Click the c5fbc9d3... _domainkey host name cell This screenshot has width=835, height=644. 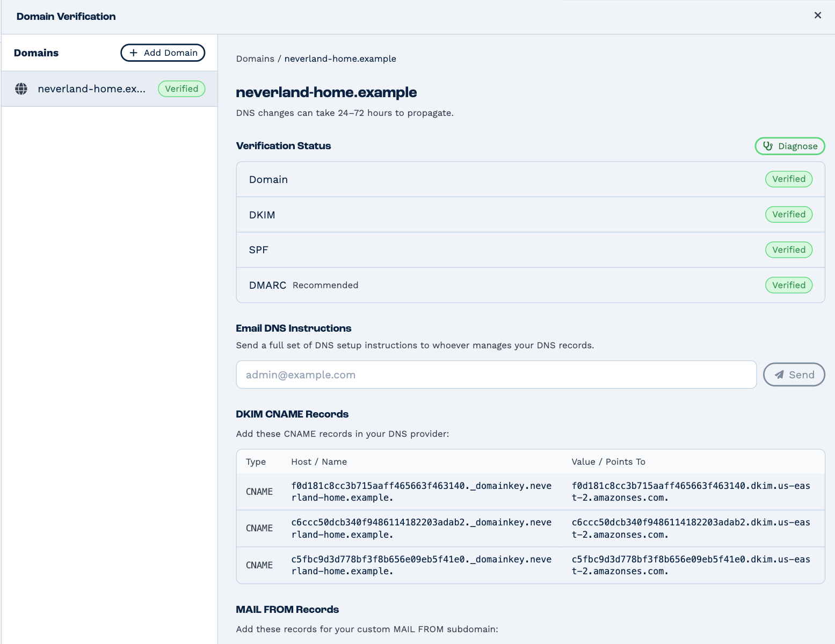tap(422, 565)
